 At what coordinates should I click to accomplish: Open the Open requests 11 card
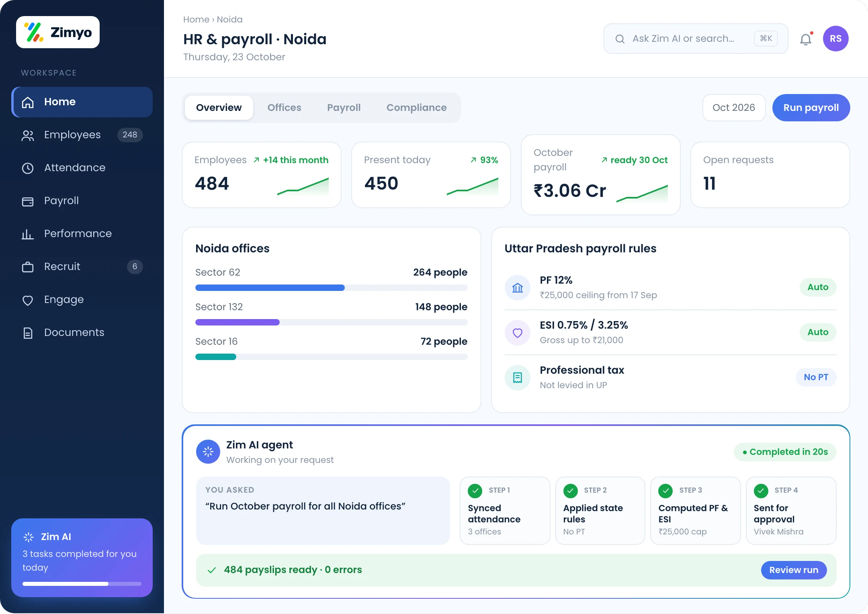click(x=770, y=175)
